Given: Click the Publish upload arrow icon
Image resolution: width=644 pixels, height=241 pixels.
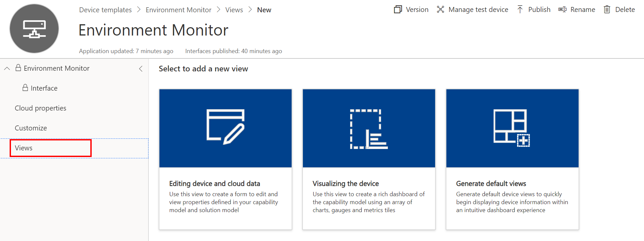Looking at the screenshot, I should [x=520, y=10].
